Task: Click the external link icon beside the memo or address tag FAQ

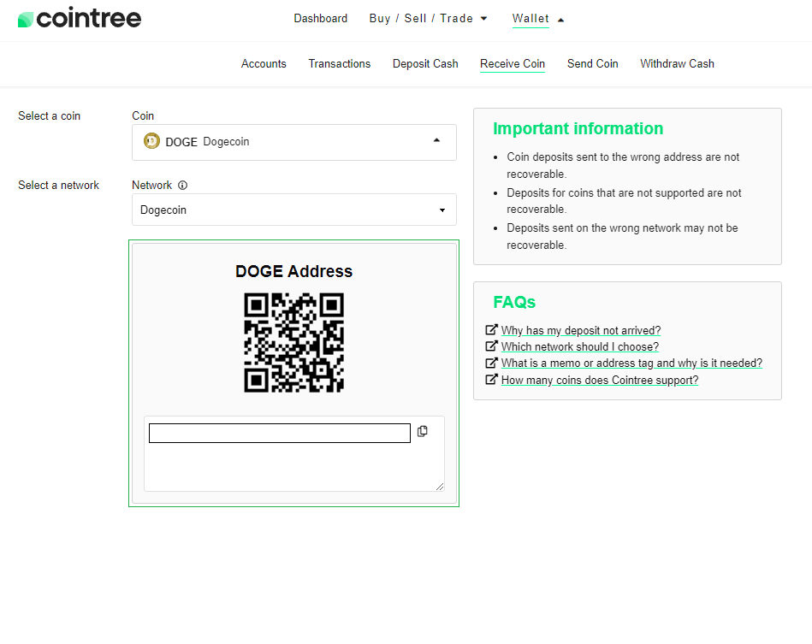Action: (x=491, y=363)
